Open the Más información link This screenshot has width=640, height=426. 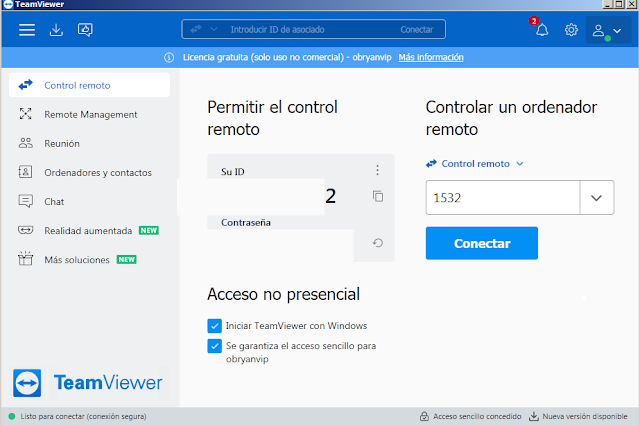tap(431, 57)
